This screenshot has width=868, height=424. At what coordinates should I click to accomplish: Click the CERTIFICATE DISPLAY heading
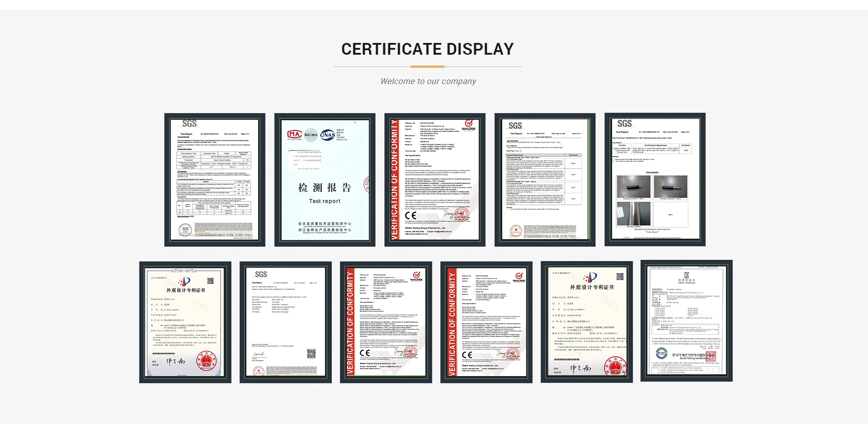[427, 49]
